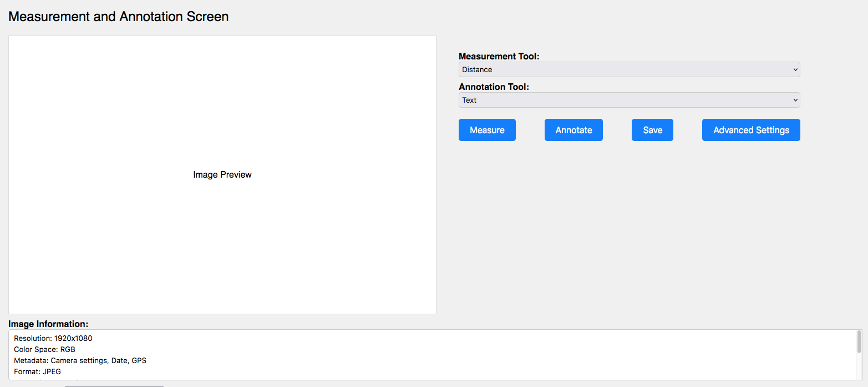Click the Measure button

[487, 130]
